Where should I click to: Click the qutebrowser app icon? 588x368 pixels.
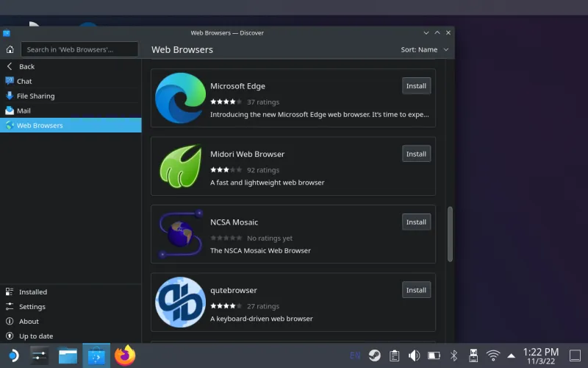click(x=180, y=302)
